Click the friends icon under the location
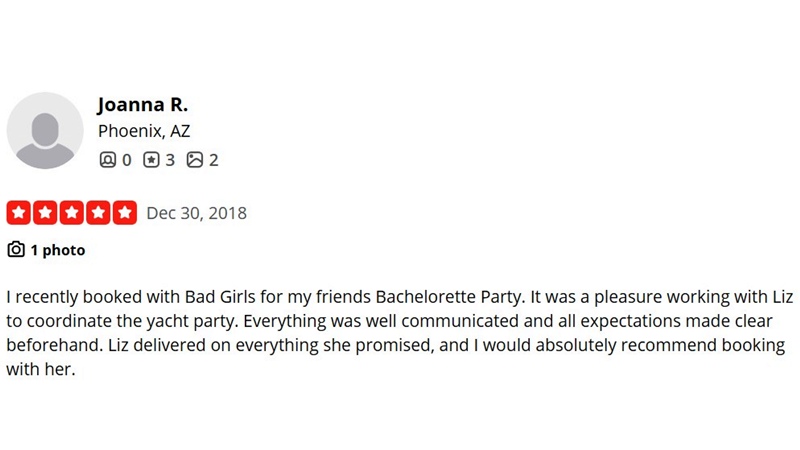 click(108, 159)
